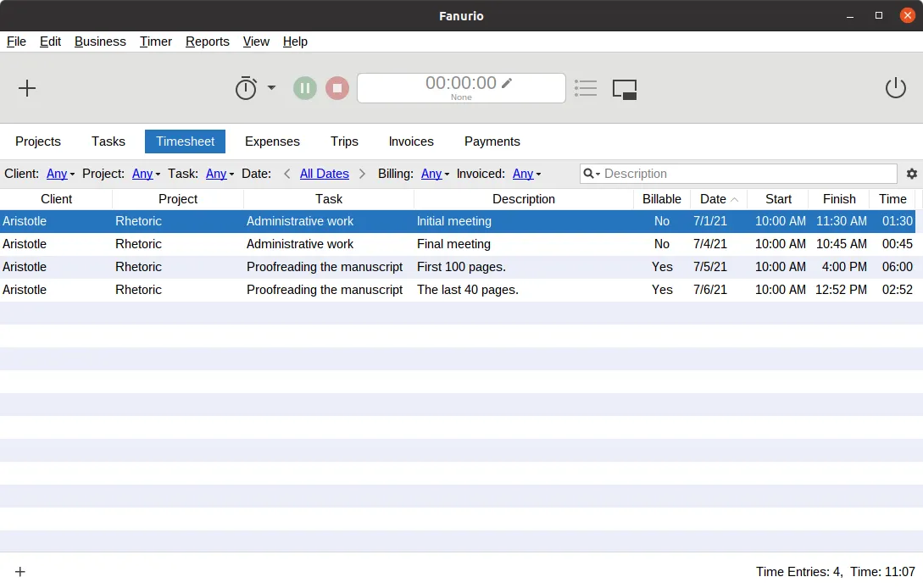
Task: Pause the timer with the green button
Action: click(x=305, y=88)
